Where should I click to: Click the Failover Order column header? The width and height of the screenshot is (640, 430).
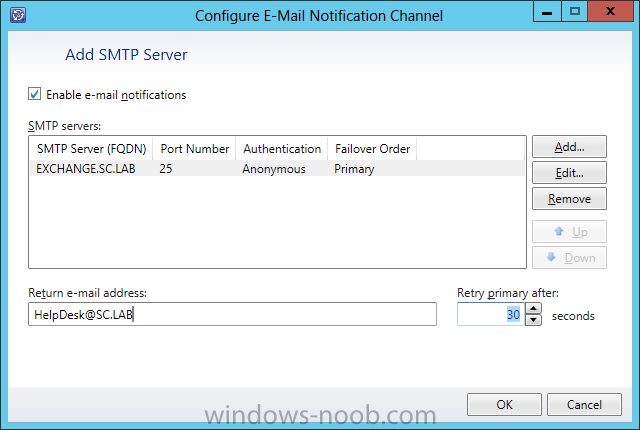point(372,149)
